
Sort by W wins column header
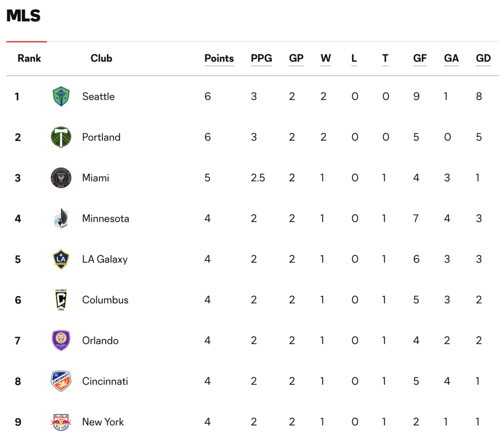(326, 59)
